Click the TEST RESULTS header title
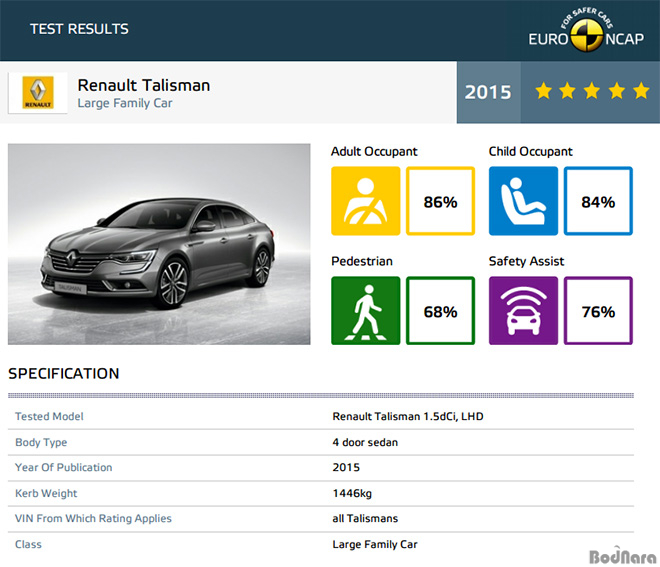Image resolution: width=660 pixels, height=567 pixels. (x=79, y=29)
